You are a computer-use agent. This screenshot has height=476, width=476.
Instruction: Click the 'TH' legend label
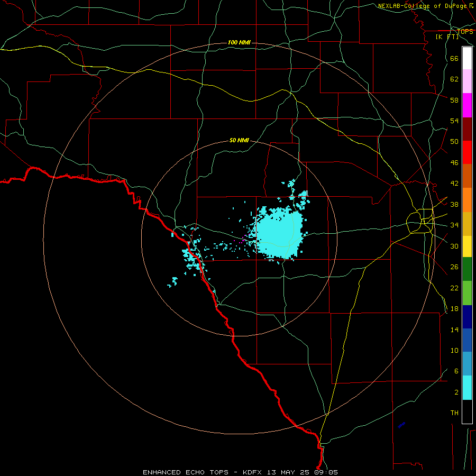(x=454, y=413)
